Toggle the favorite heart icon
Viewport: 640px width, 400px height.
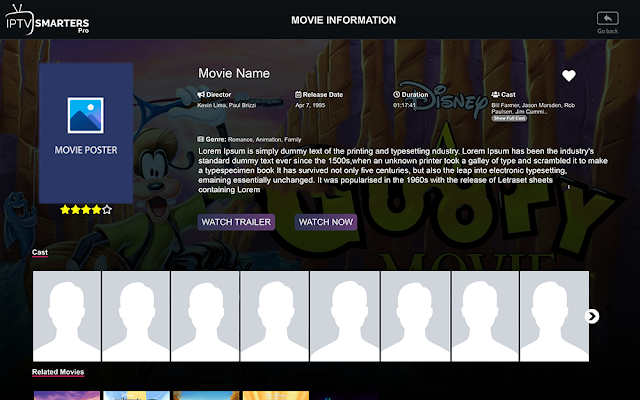(x=569, y=76)
